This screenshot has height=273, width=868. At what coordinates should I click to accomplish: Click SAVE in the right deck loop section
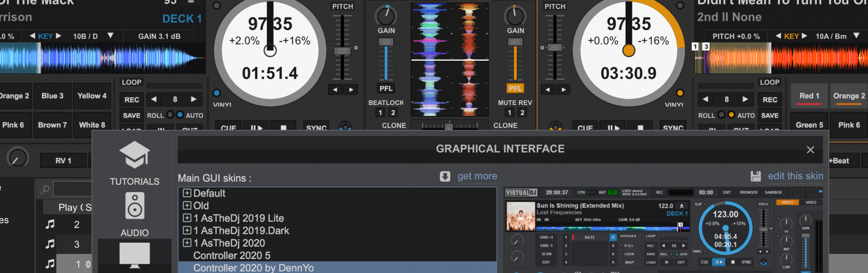(769, 115)
